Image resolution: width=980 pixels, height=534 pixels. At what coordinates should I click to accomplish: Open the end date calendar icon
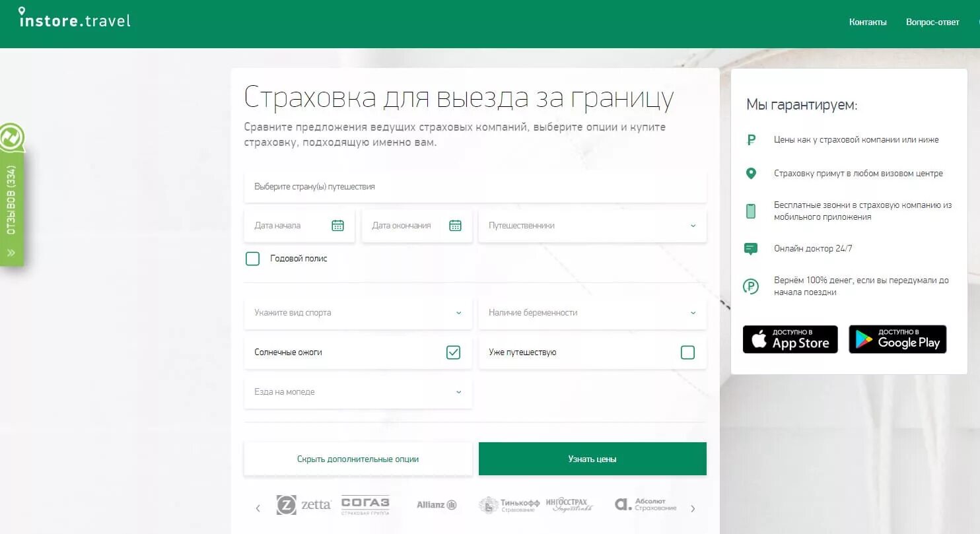click(455, 226)
